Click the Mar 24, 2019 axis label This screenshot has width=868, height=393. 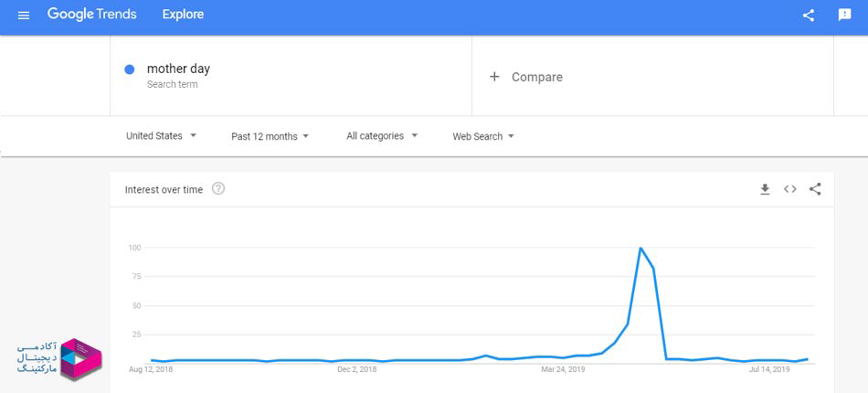coord(563,370)
